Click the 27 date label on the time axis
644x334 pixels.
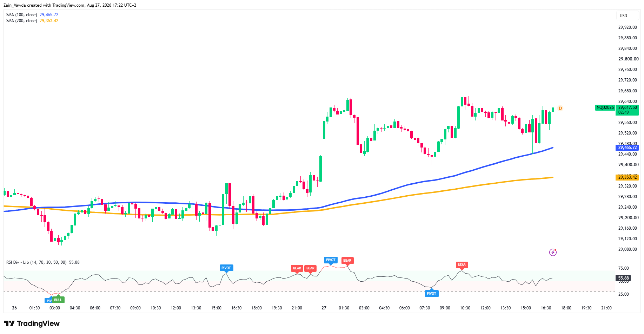pyautogui.click(x=324, y=308)
